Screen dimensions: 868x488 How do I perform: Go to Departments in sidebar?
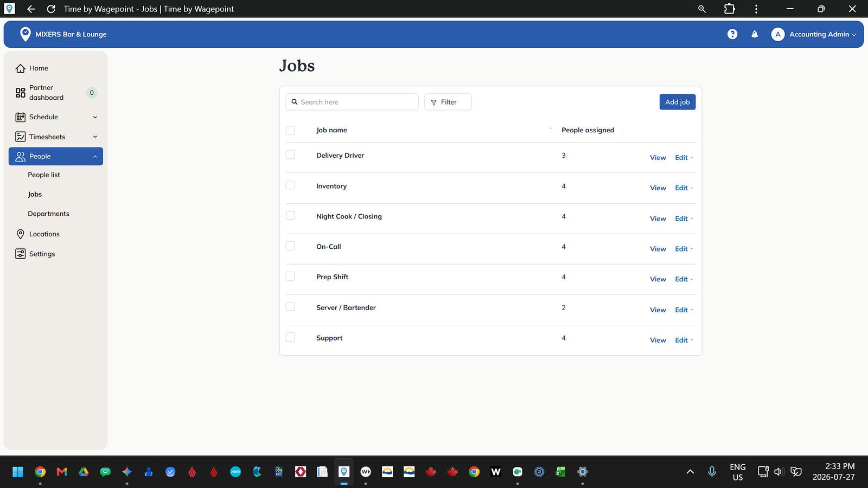[x=49, y=214]
